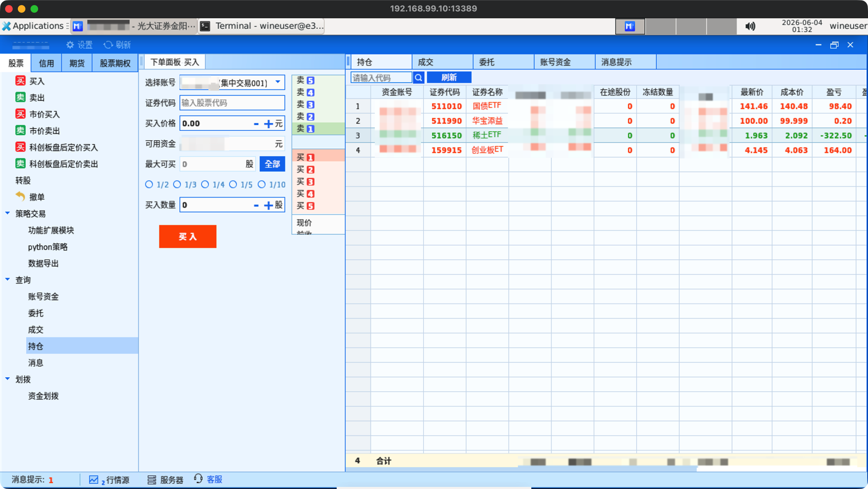Click the 市价卖出 market sell icon

pos(20,130)
